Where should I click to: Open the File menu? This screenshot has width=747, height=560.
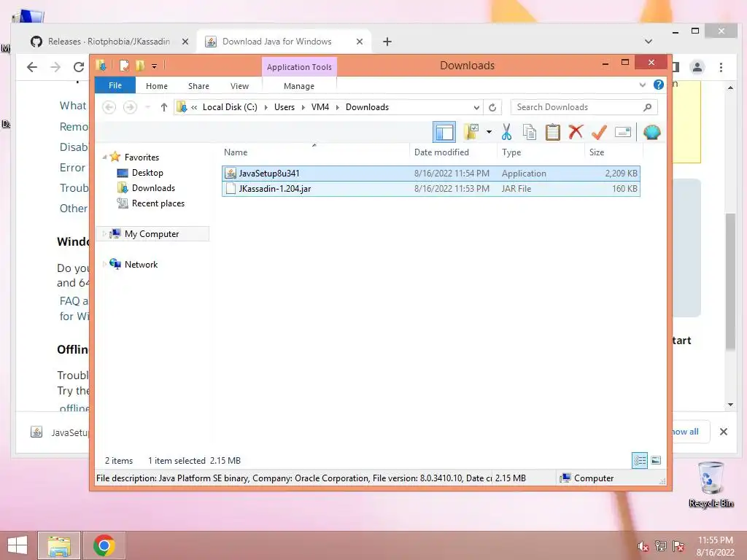(115, 85)
